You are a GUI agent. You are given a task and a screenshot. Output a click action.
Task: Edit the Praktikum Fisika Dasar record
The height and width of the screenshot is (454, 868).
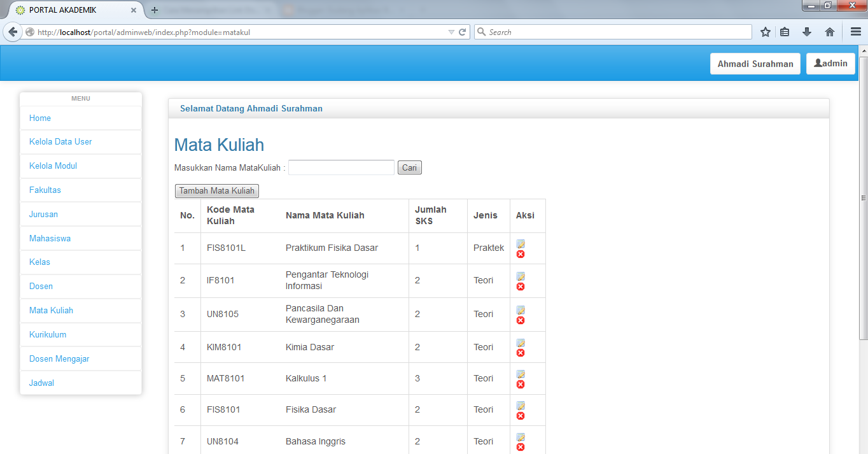[x=521, y=244]
